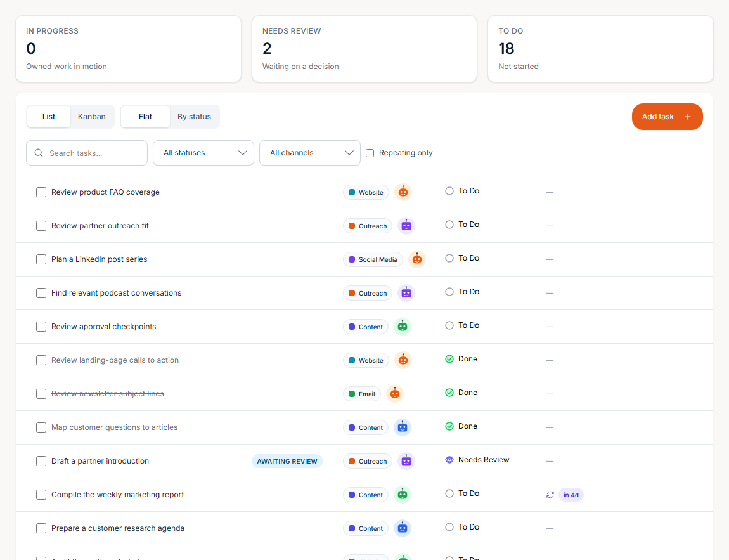
Task: Open the Plan a LinkedIn post series task
Action: coord(99,259)
